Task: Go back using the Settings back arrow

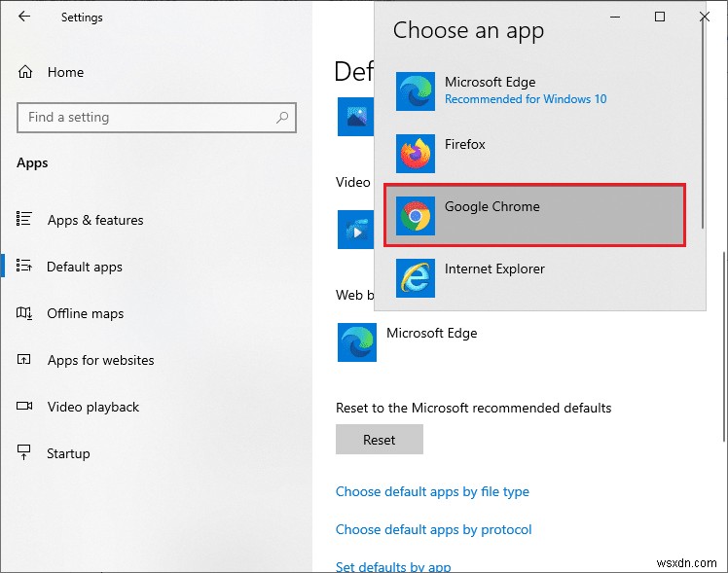Action: click(24, 17)
